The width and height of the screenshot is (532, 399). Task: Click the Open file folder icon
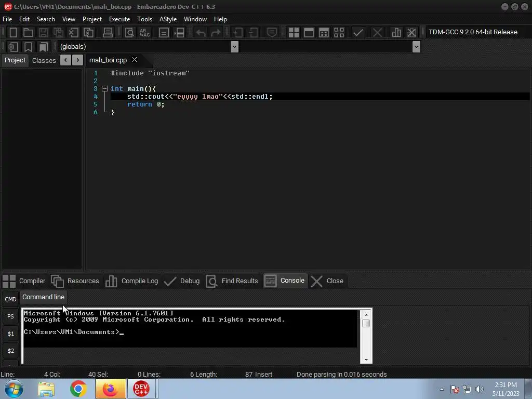[x=28, y=33]
